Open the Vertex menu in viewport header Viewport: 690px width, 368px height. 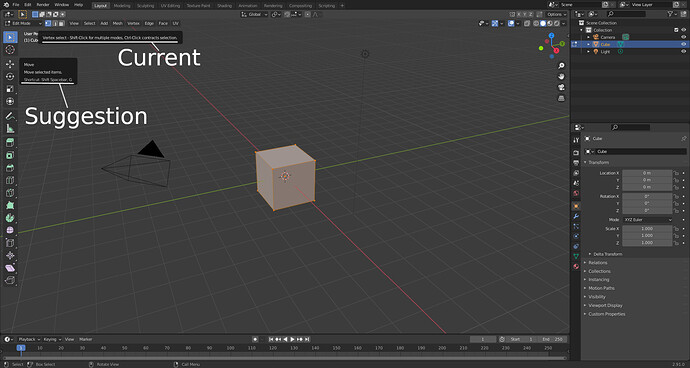133,23
